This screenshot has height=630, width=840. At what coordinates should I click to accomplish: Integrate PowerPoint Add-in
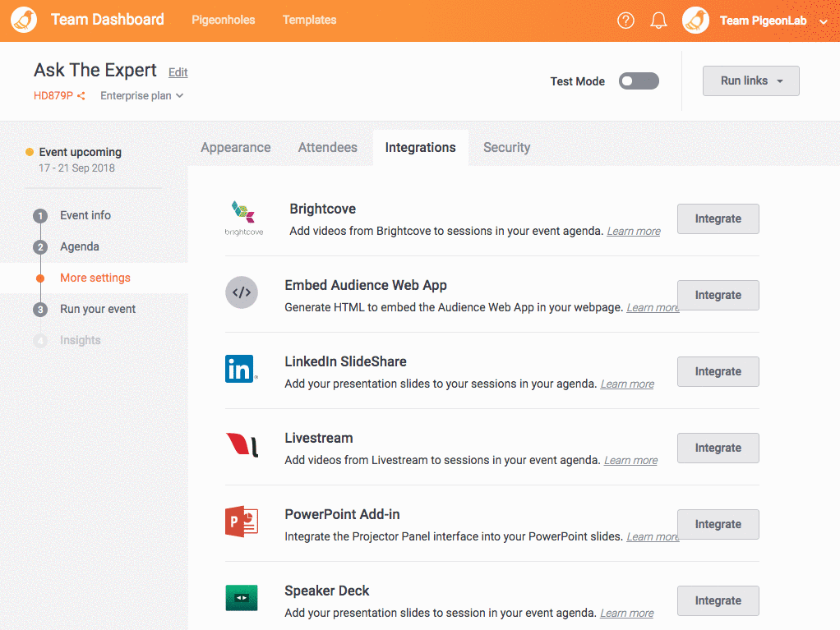[x=718, y=525]
